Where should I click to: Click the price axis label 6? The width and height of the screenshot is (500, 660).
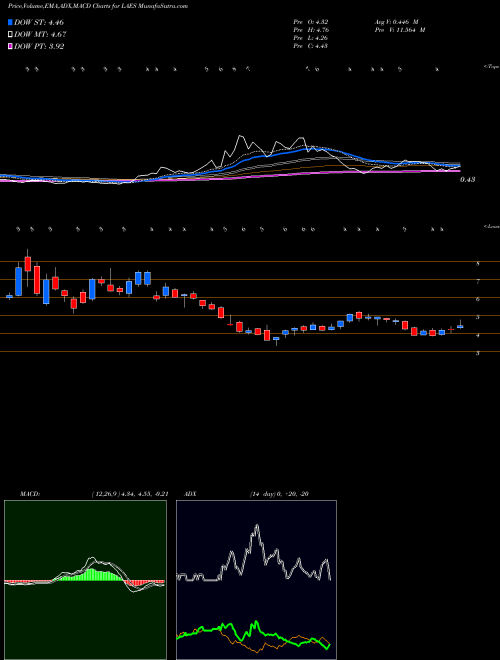[x=478, y=300]
